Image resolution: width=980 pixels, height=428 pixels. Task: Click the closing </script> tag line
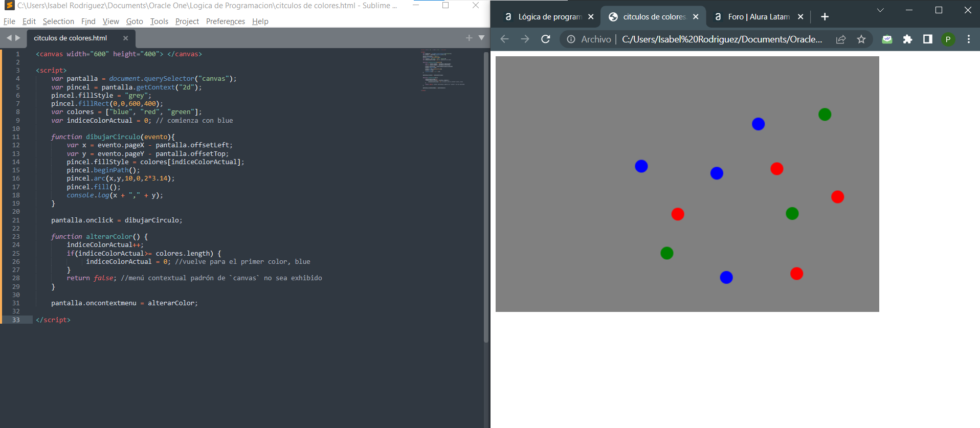(53, 320)
